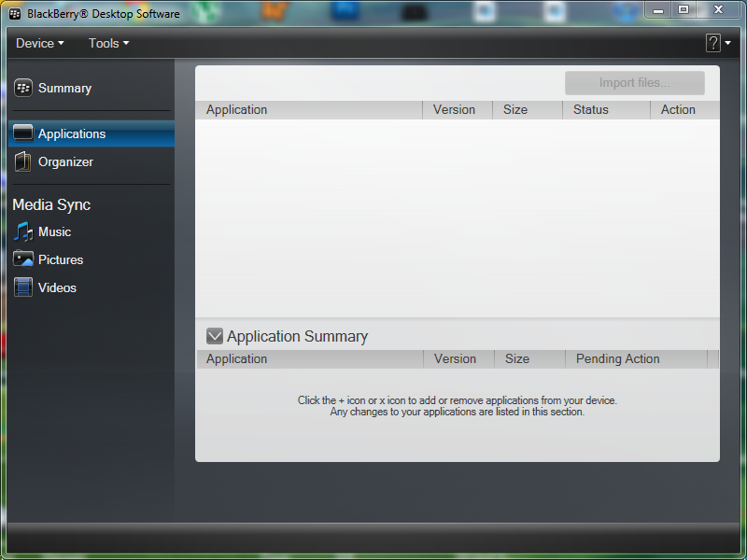Click the Action column header

point(685,110)
